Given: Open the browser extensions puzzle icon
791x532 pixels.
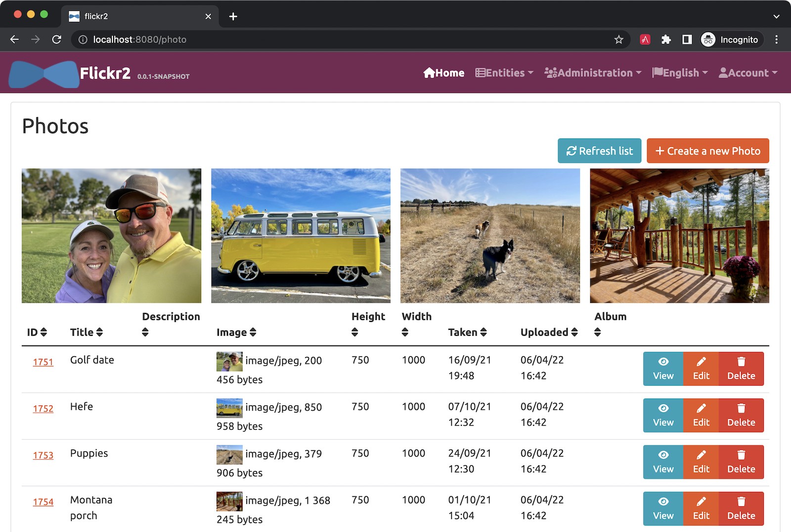Looking at the screenshot, I should click(666, 40).
